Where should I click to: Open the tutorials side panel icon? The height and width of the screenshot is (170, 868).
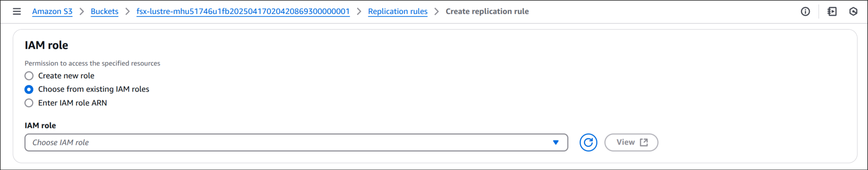[x=832, y=12]
